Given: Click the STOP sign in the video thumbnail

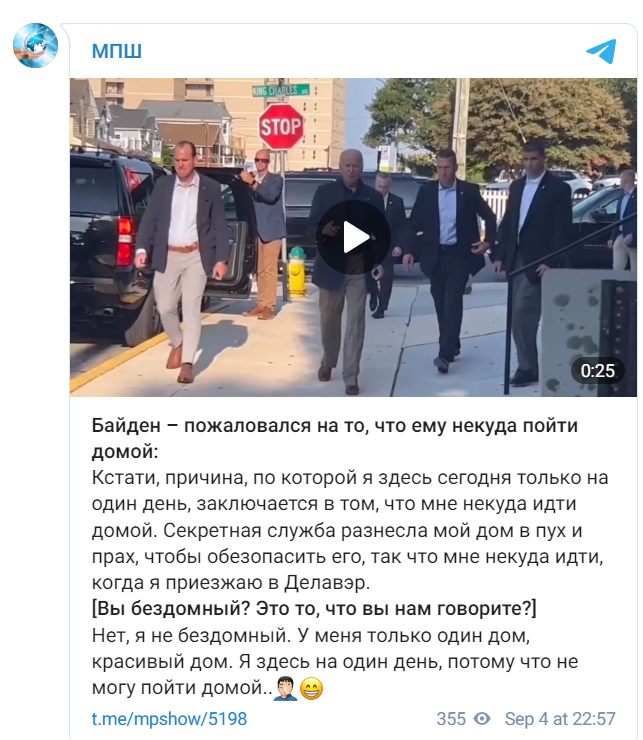Looking at the screenshot, I should (x=281, y=126).
